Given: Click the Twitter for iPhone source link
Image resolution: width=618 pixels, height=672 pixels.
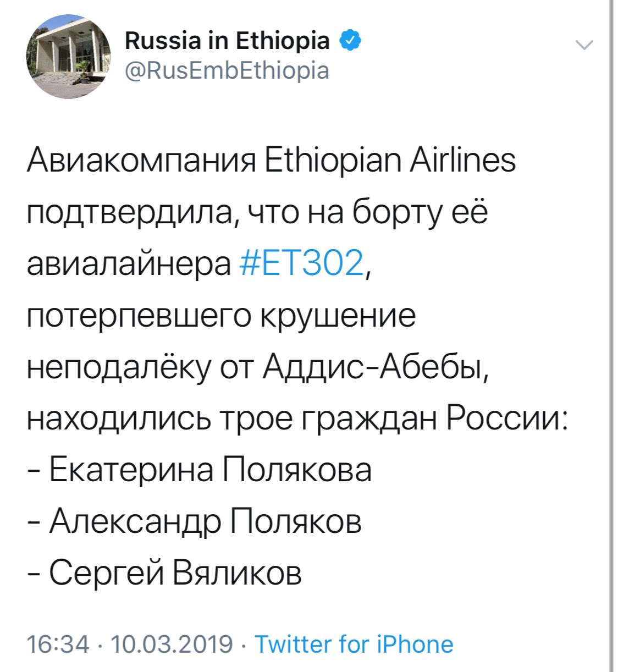Looking at the screenshot, I should coord(354,644).
